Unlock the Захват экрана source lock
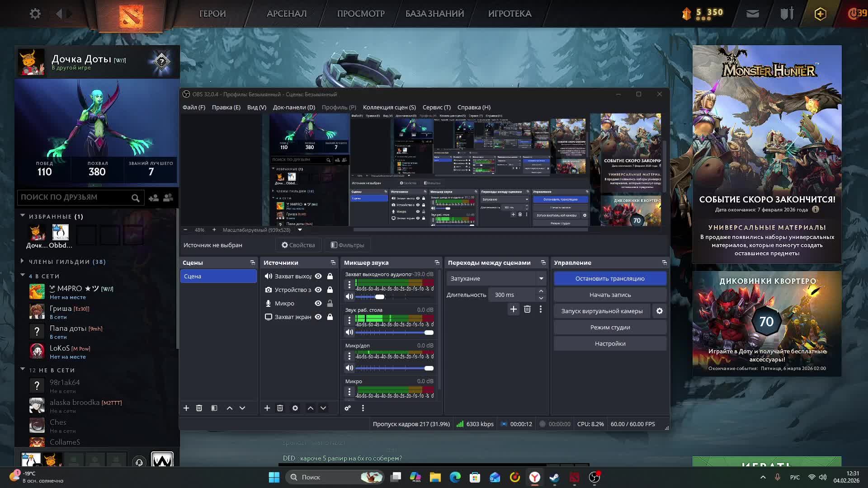 pos(330,317)
